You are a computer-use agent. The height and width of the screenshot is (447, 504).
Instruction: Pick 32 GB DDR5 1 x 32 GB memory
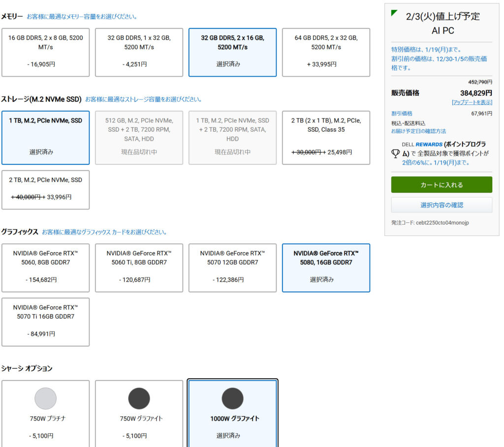pyautogui.click(x=139, y=52)
